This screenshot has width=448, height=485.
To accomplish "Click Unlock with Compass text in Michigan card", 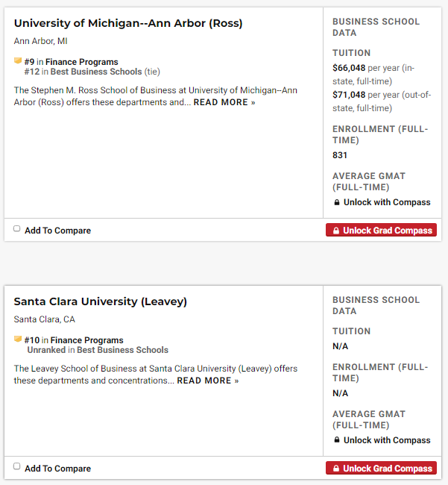I will pyautogui.click(x=387, y=202).
